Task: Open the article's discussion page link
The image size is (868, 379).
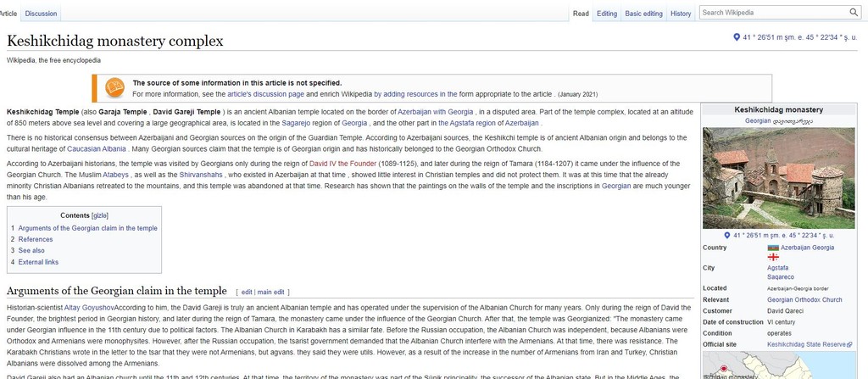Action: tap(265, 94)
